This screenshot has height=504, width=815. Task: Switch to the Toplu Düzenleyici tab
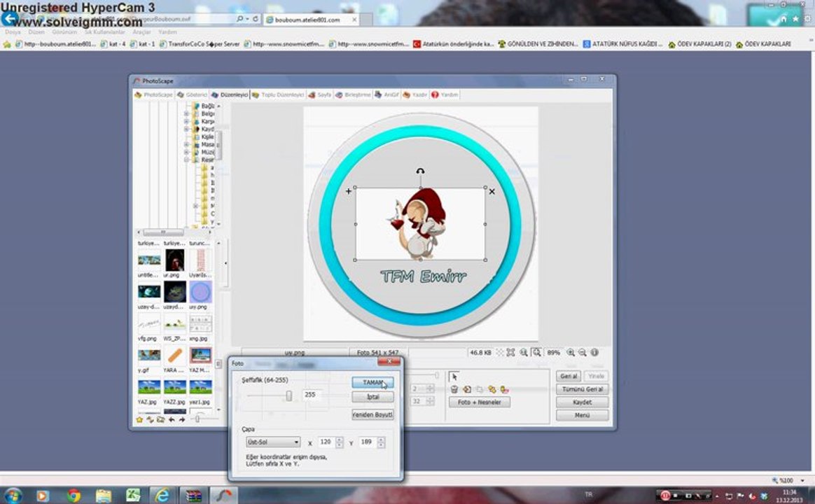[x=278, y=95]
